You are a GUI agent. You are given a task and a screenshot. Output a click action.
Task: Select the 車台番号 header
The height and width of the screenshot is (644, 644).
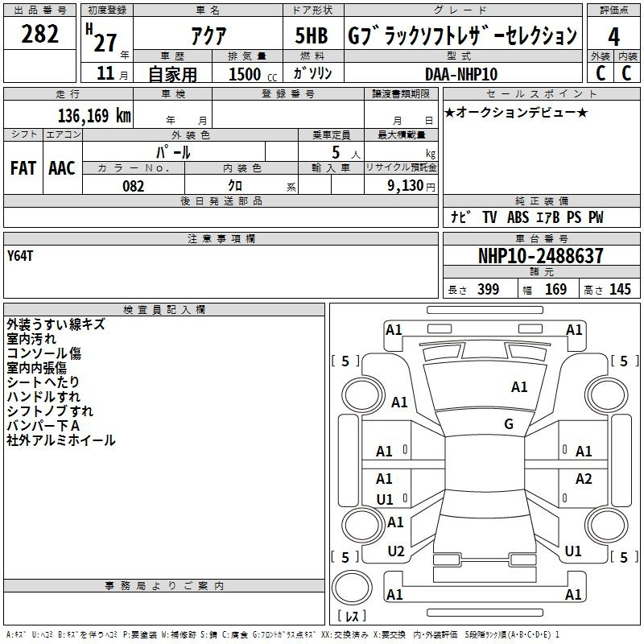click(x=541, y=238)
